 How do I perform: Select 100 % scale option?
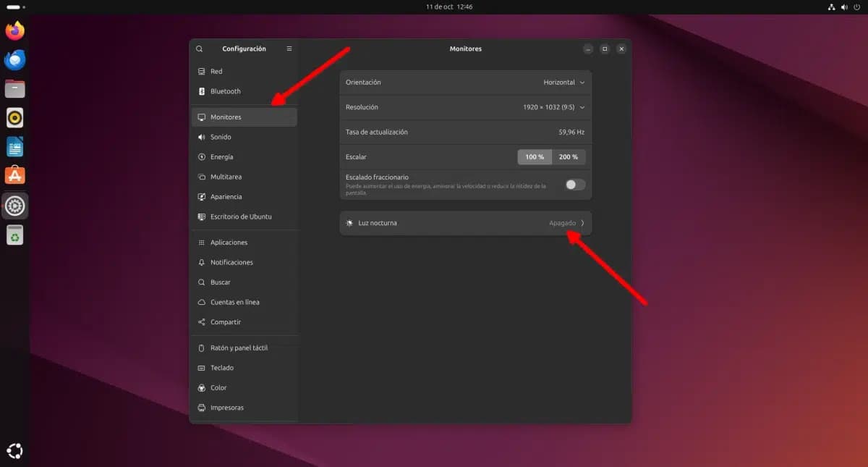tap(535, 157)
